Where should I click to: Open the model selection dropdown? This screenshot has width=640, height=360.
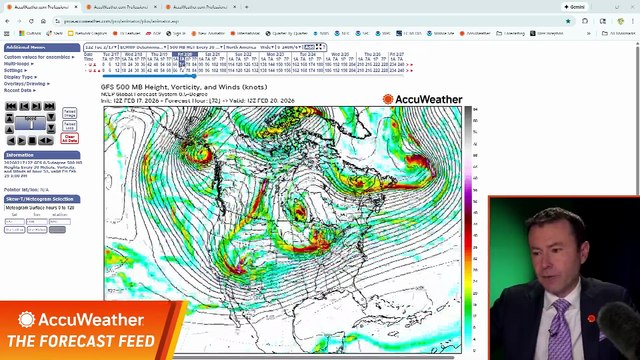[x=143, y=47]
